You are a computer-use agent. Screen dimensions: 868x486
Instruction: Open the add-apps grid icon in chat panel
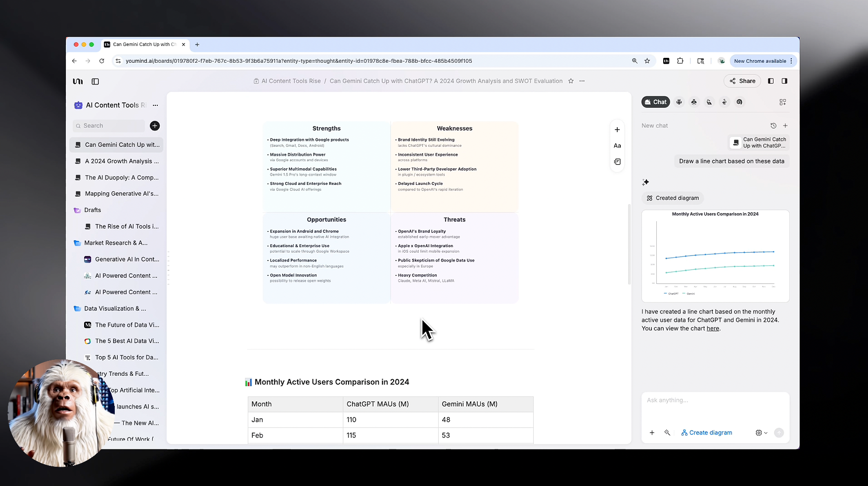click(x=782, y=102)
